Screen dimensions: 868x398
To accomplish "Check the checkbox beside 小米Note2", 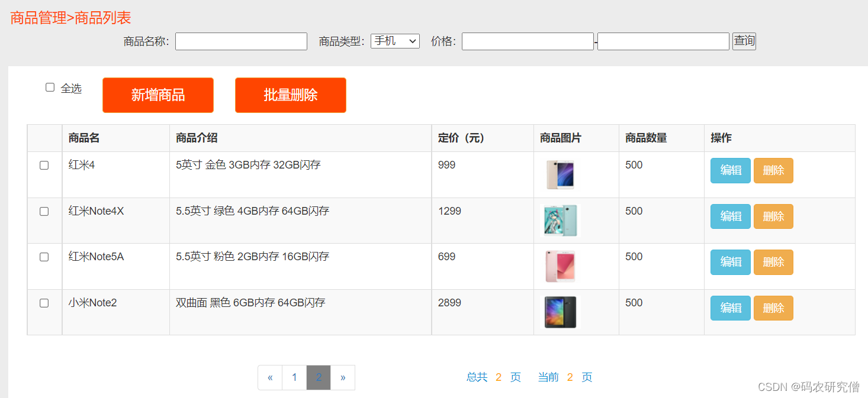I will [44, 303].
